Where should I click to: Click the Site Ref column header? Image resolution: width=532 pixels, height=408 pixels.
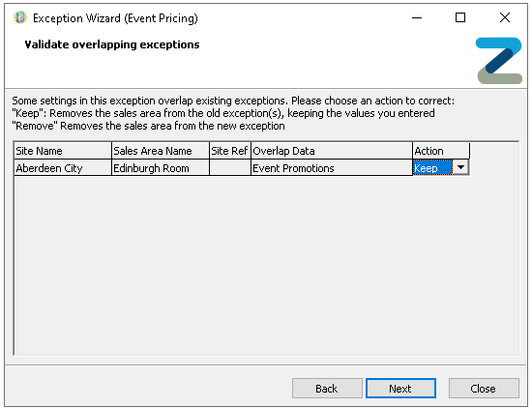click(230, 151)
